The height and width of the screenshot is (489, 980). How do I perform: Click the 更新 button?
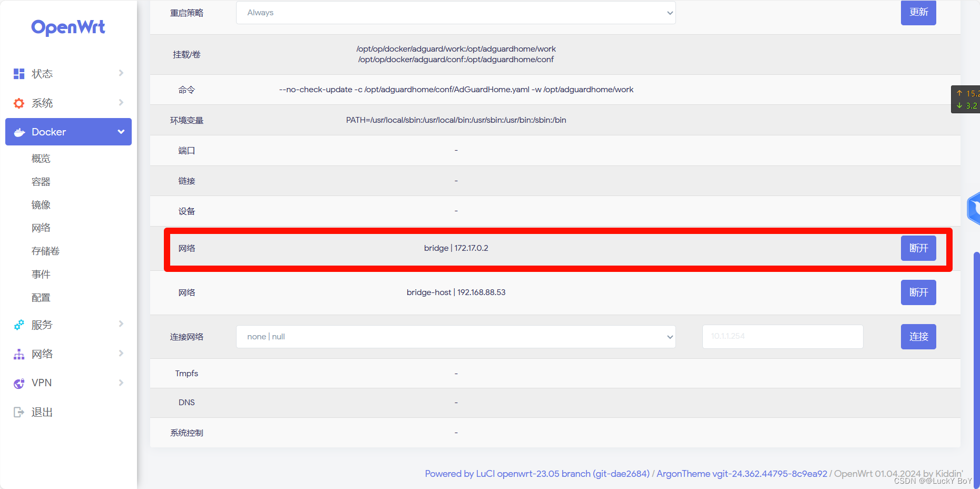[918, 13]
